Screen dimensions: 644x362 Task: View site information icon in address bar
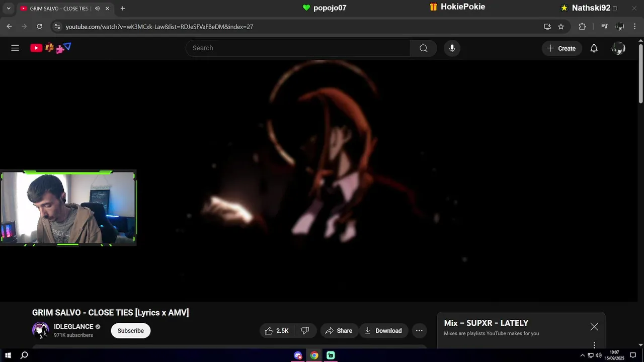56,27
